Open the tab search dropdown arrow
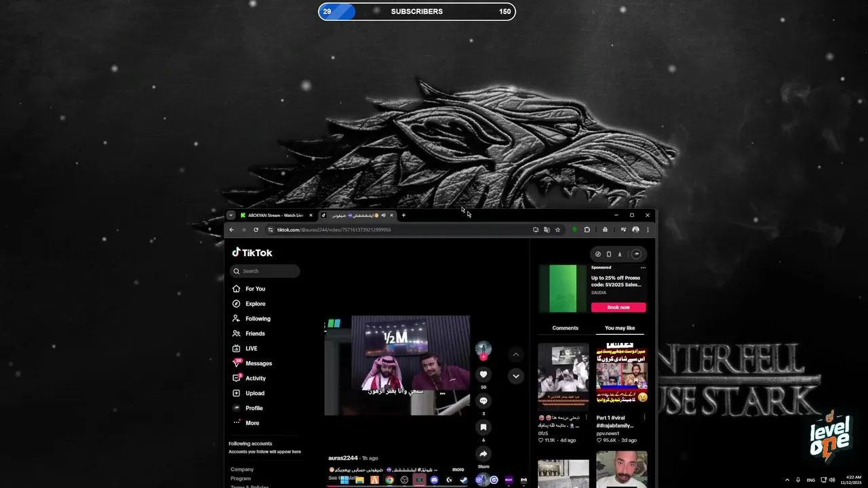 point(231,216)
